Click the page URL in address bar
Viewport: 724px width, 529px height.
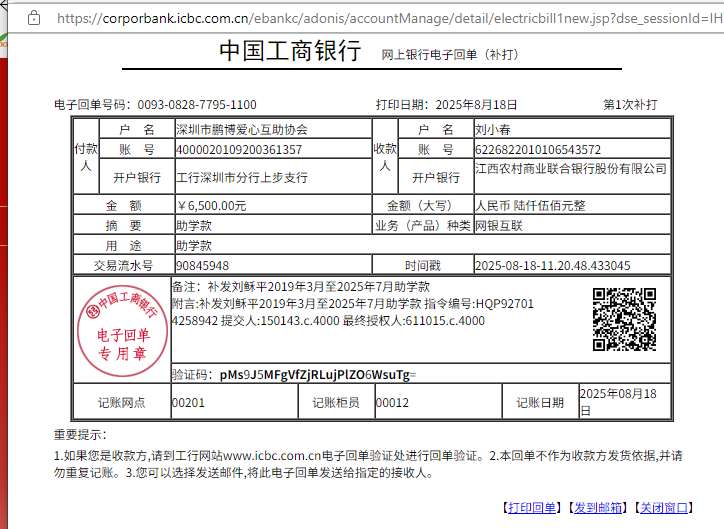[x=390, y=18]
